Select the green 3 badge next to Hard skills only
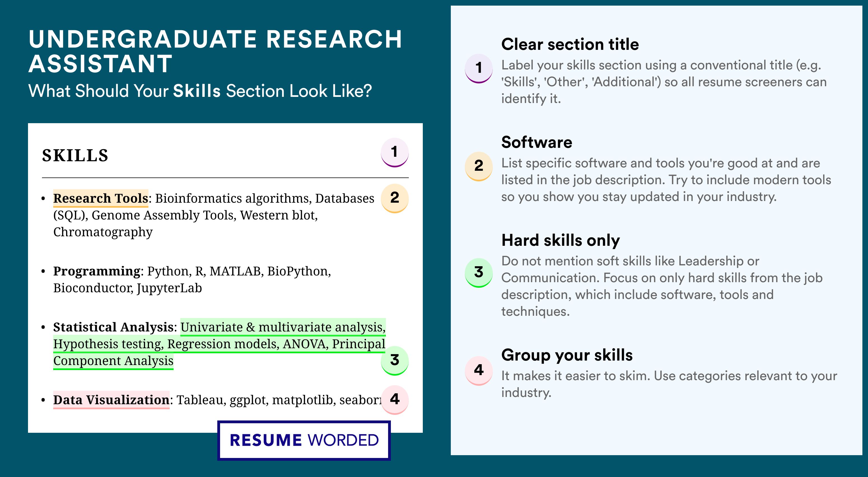868x477 pixels. click(479, 273)
